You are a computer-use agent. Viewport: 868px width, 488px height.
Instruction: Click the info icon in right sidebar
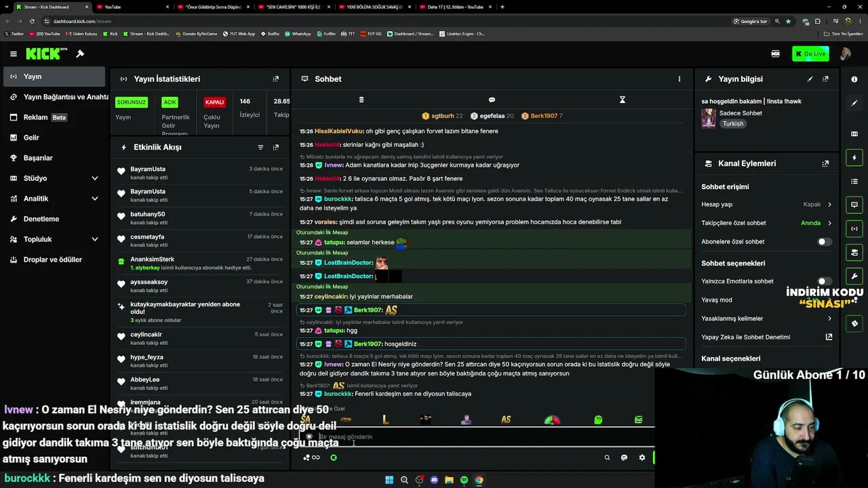click(x=854, y=79)
